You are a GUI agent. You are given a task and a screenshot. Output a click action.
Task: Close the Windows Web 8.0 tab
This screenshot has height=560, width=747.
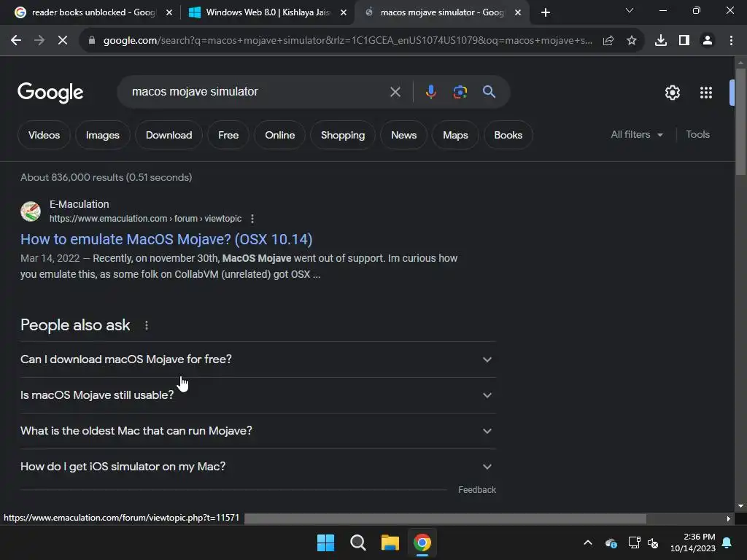pyautogui.click(x=344, y=12)
